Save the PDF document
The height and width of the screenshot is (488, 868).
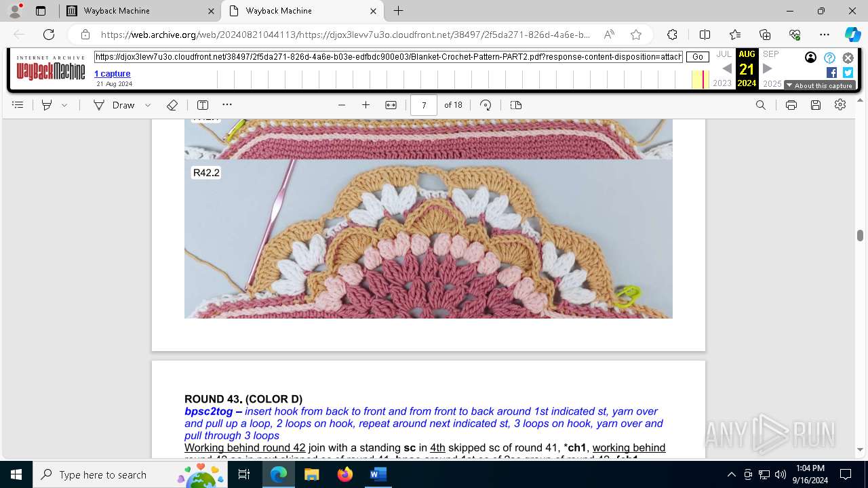tap(816, 105)
